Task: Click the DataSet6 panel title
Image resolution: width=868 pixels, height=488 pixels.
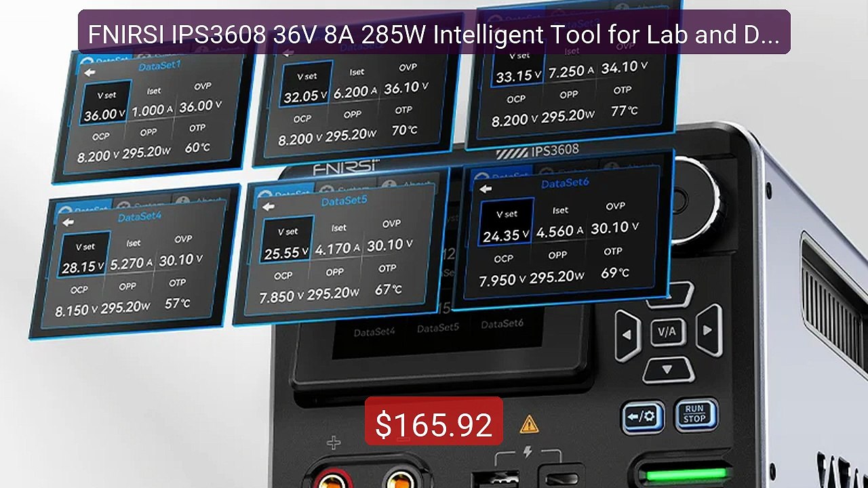Action: click(565, 183)
